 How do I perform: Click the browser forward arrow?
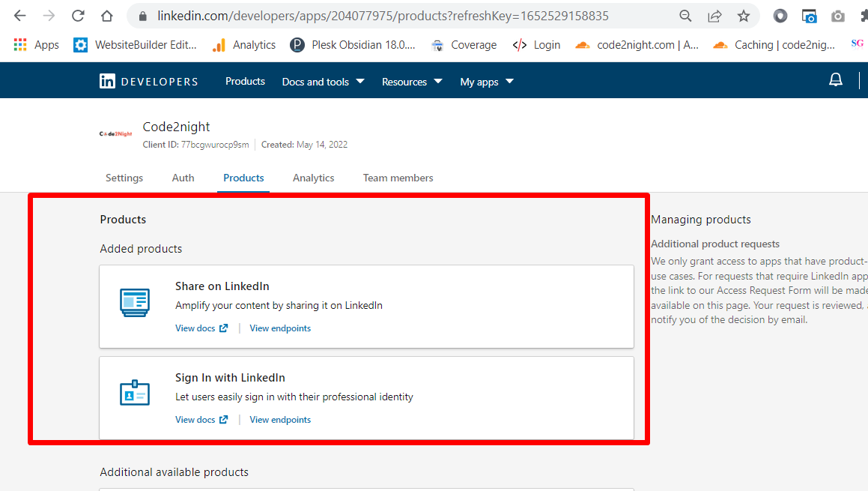click(49, 16)
